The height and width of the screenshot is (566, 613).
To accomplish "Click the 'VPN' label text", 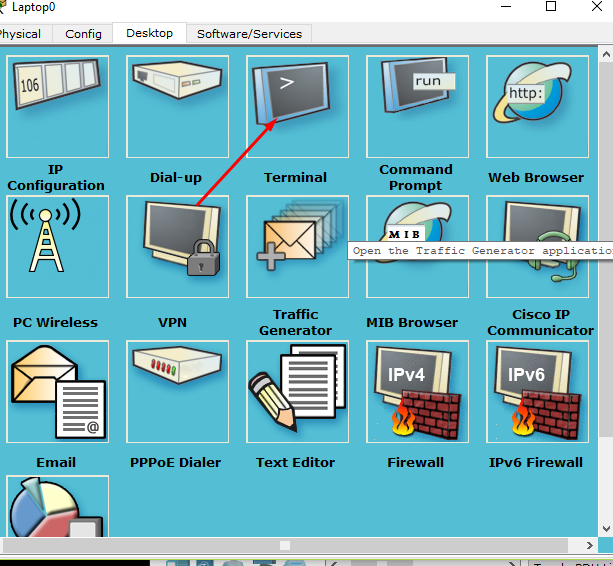I will click(172, 322).
